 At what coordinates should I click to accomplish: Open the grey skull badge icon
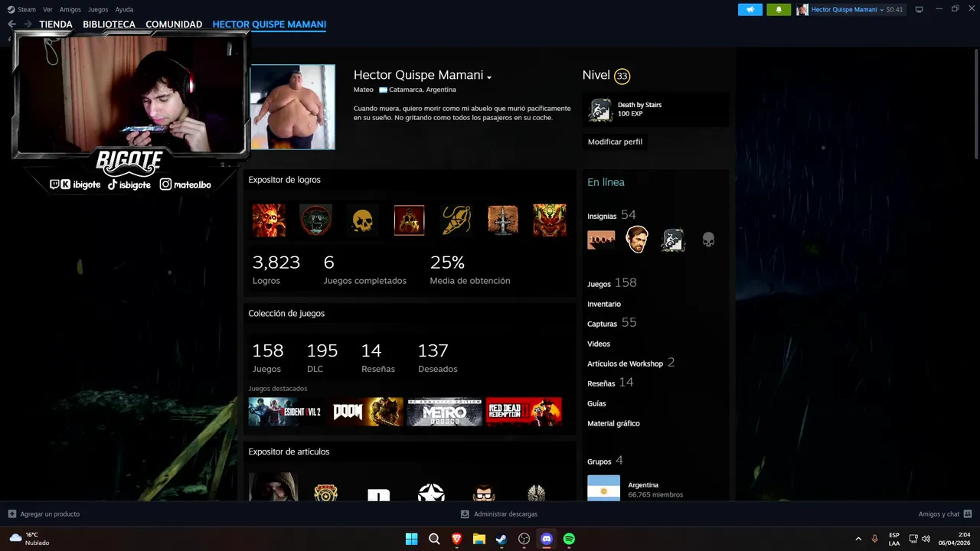pyautogui.click(x=709, y=240)
